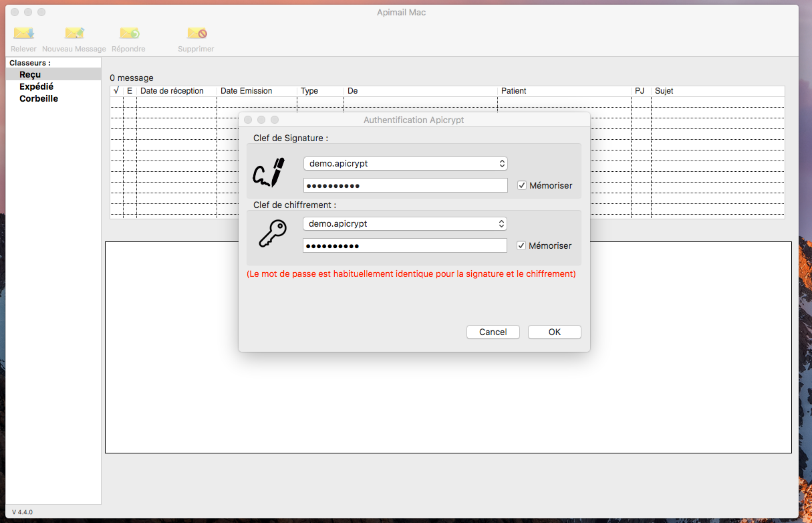Sort by Date Emission column
812x523 pixels.
coord(257,91)
